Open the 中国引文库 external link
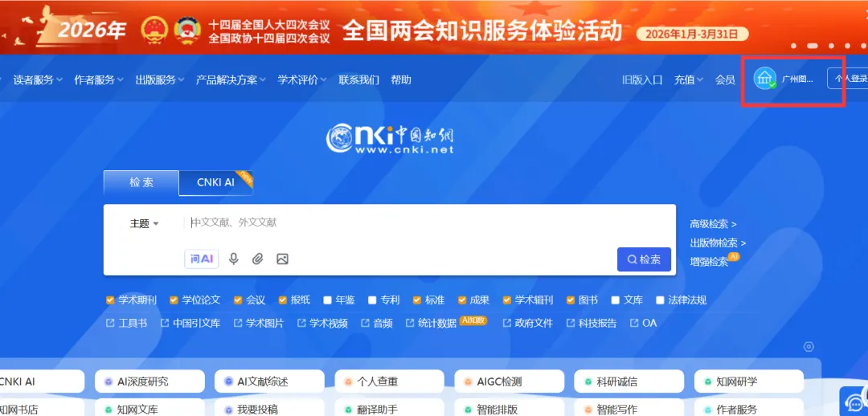This screenshot has width=868, height=416. (190, 323)
